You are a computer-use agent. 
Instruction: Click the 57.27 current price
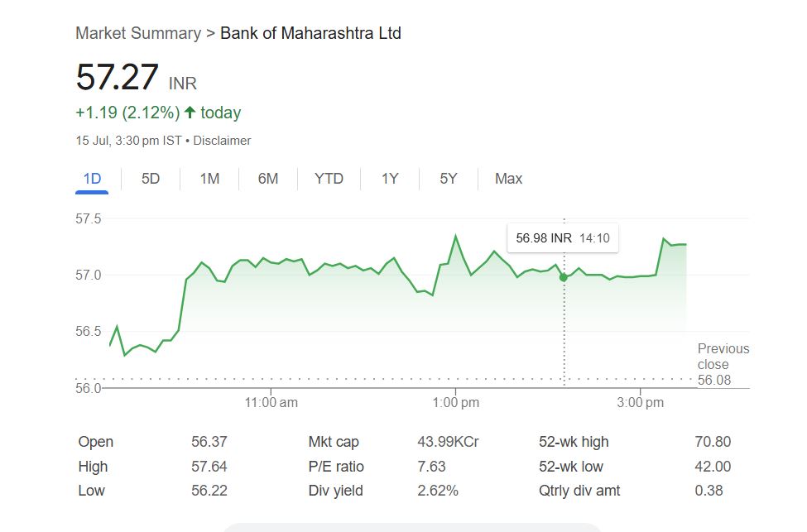[x=117, y=78]
